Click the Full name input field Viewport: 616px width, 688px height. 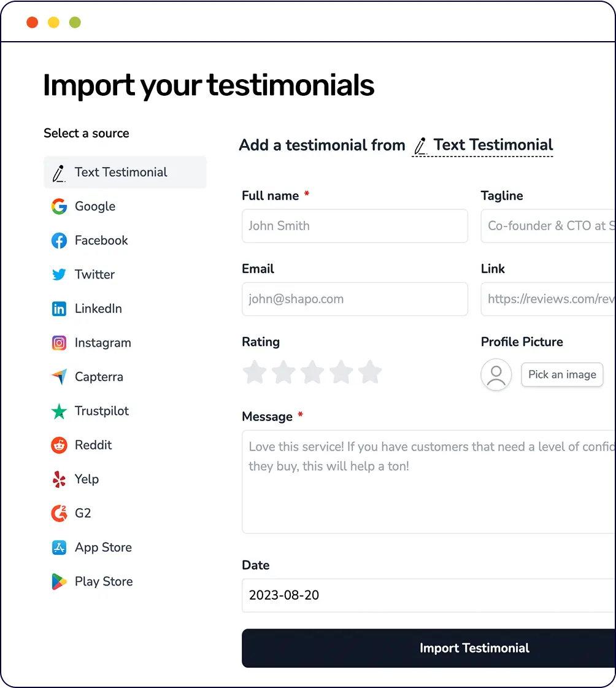[355, 226]
